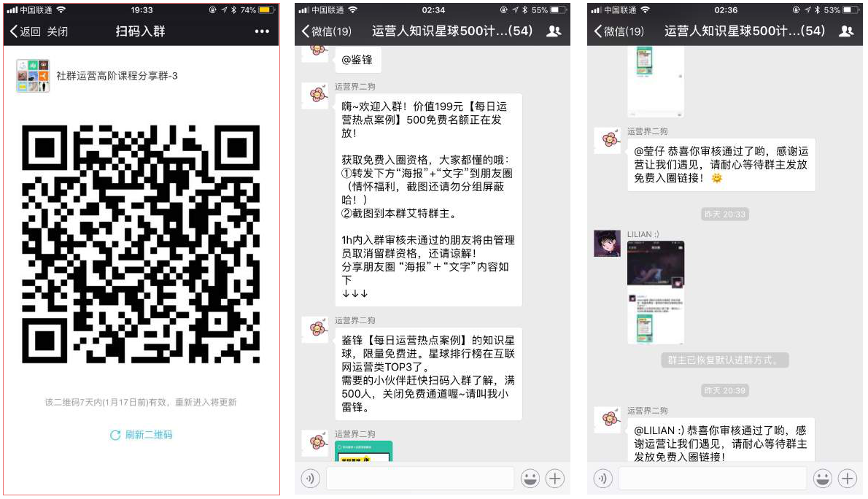Tap the plus attachment icon in 02:34 chat

pyautogui.click(x=556, y=479)
